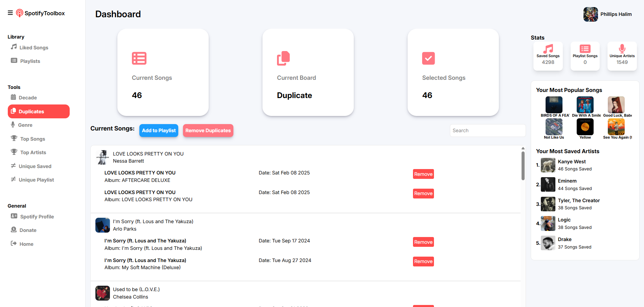Open Liked Songs in the Library
The height and width of the screenshot is (307, 644).
33,48
